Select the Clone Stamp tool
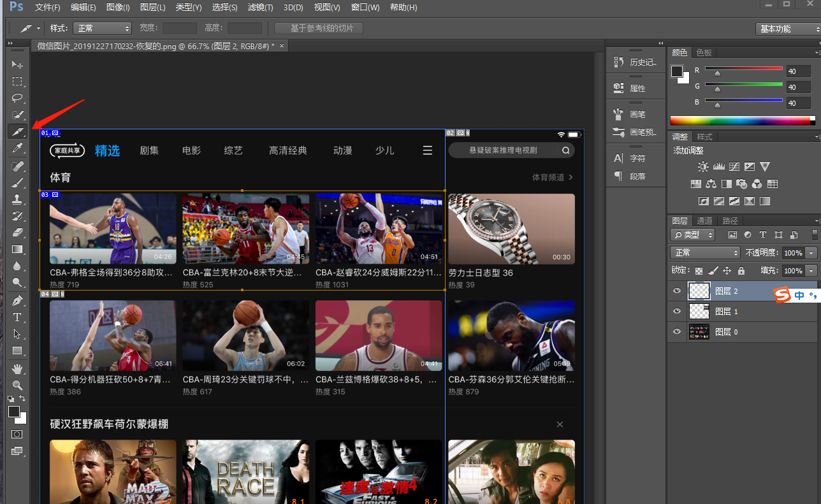Screen dimensions: 821x504 pyautogui.click(x=17, y=198)
